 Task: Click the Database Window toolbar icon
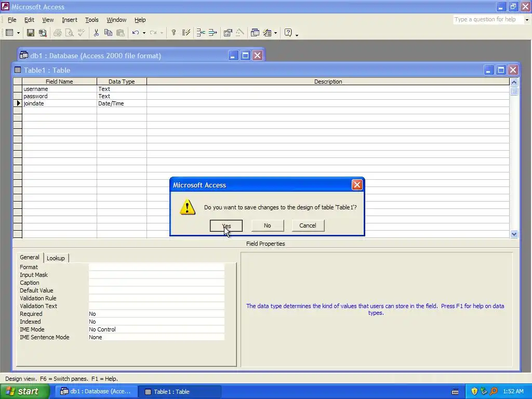point(255,33)
